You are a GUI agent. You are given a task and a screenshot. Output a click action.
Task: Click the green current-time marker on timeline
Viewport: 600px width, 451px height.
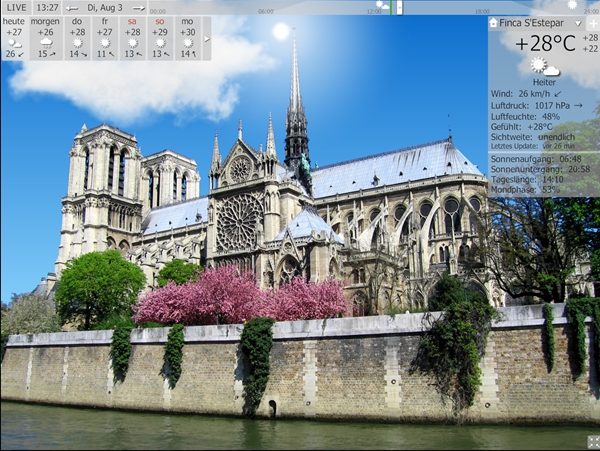click(391, 8)
